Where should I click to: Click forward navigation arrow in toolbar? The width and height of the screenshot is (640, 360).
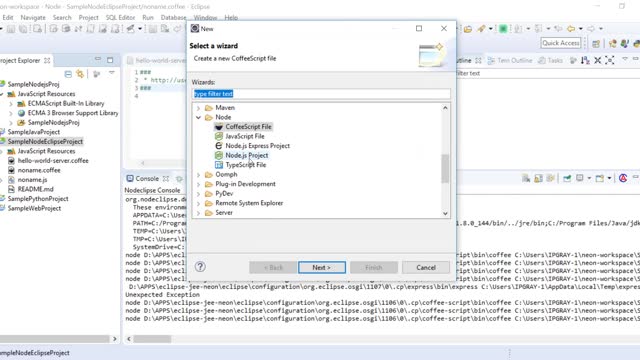pos(591,29)
